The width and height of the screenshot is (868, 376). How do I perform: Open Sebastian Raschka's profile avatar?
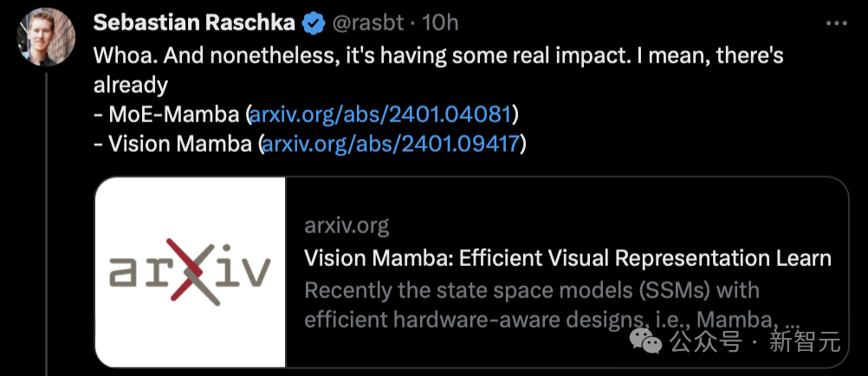46,39
